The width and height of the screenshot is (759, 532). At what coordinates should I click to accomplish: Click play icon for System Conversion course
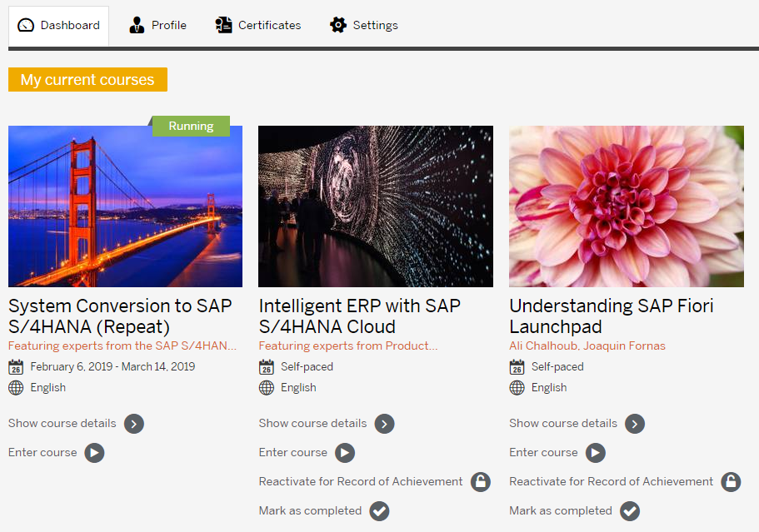coord(94,453)
